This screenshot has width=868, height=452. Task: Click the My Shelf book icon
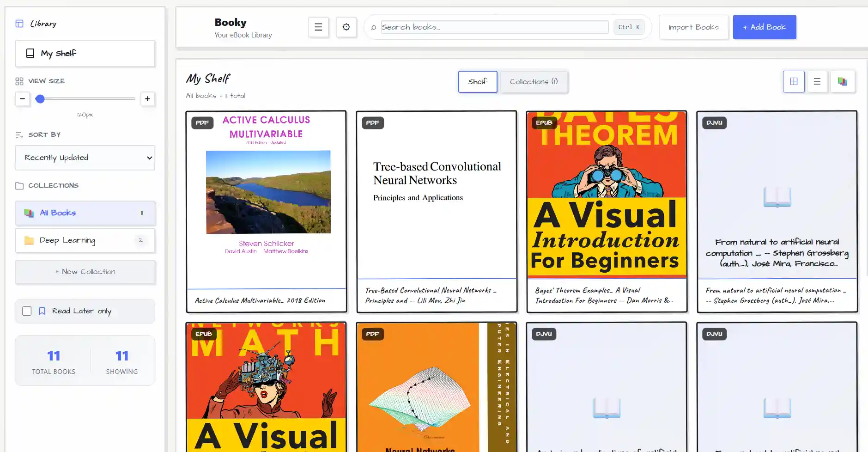[30, 53]
